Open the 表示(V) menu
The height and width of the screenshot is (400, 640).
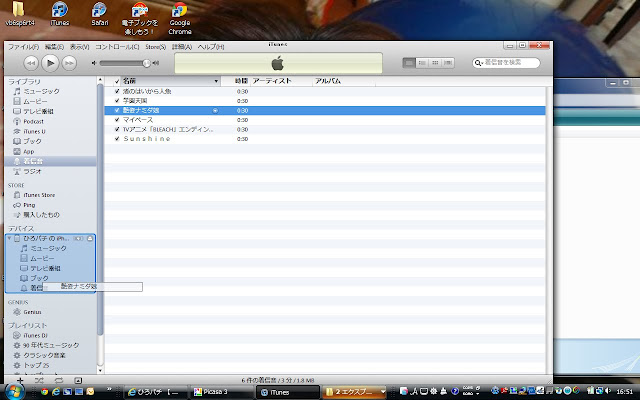(79, 47)
